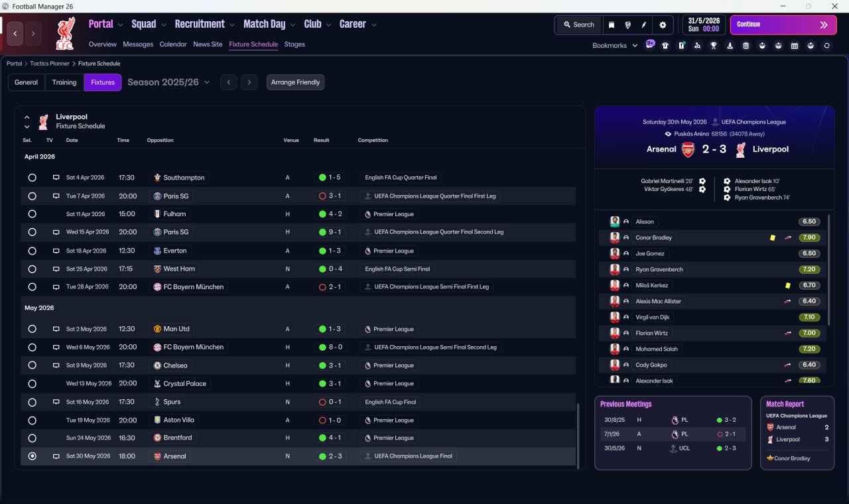
Task: Select the Chelsea fixture radio button
Action: [32, 365]
